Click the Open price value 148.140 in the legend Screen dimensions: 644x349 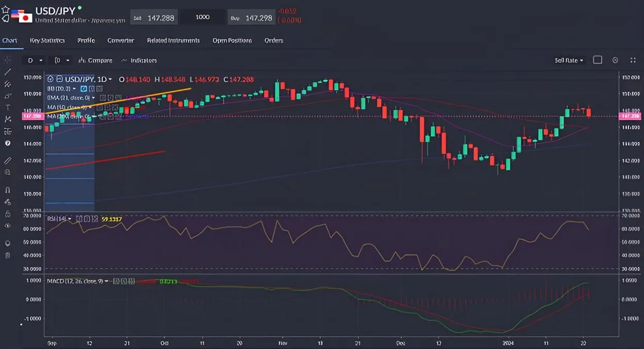[139, 80]
